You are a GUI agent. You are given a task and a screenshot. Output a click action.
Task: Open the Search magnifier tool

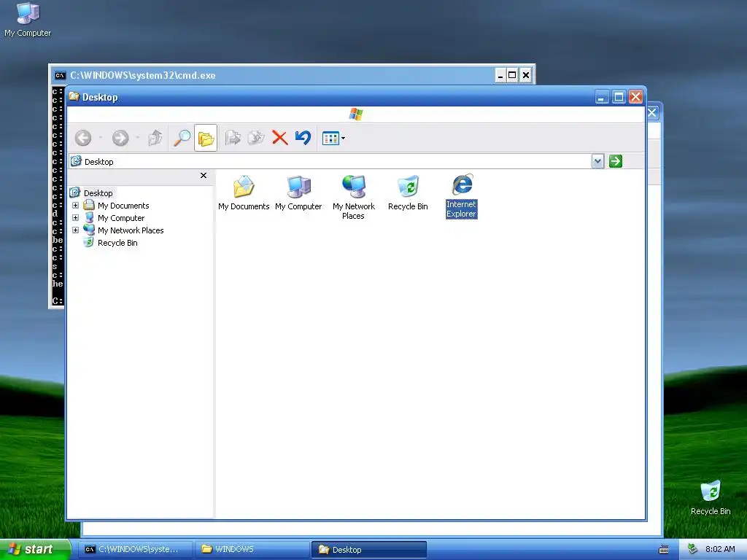click(x=182, y=138)
